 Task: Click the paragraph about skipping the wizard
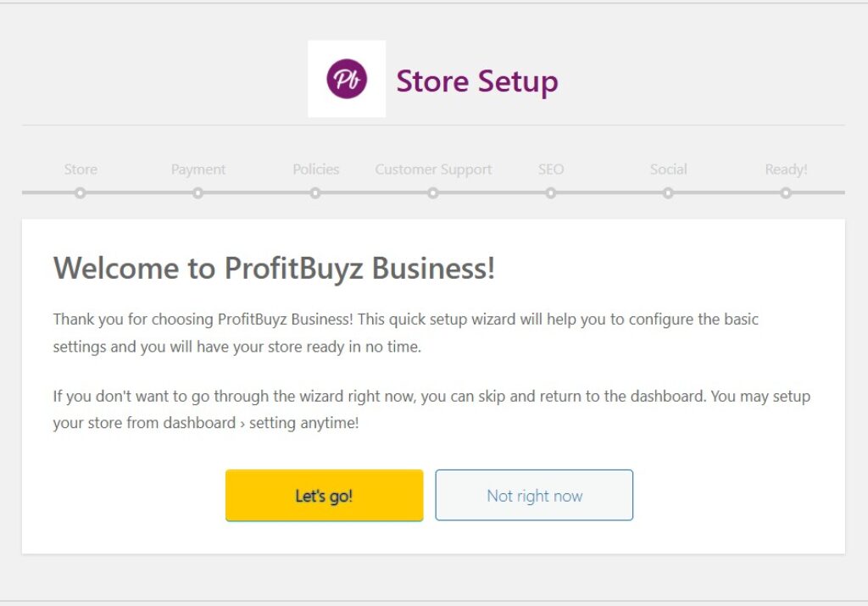click(431, 409)
